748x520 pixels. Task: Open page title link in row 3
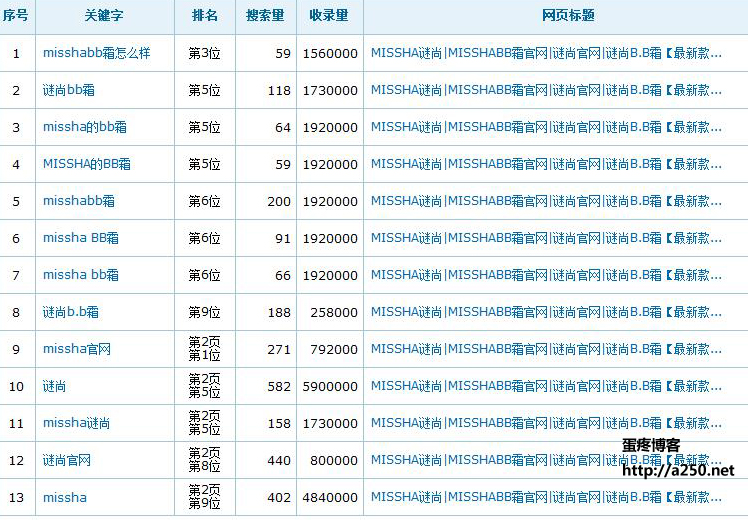tap(546, 127)
